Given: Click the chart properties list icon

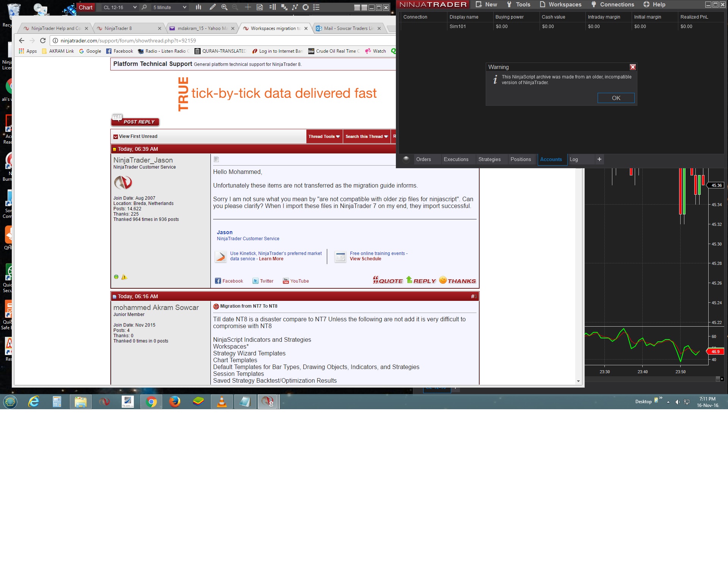Looking at the screenshot, I should point(317,7).
